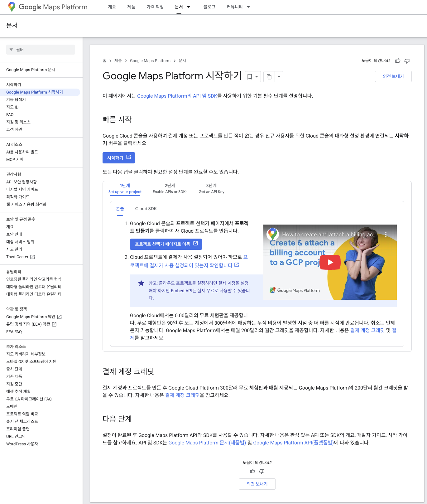
Task: Open MCP 서버 in sidebar
Action: 15,159
